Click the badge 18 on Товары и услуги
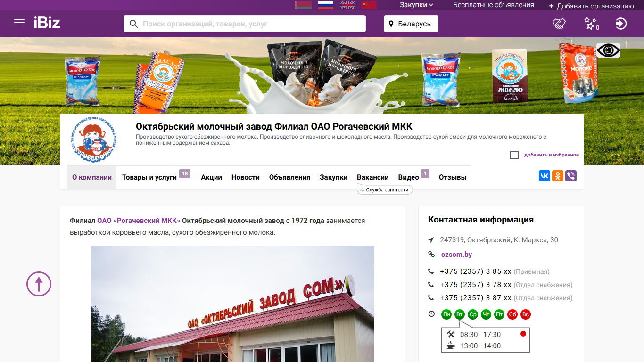This screenshot has height=362, width=644. coord(184,174)
